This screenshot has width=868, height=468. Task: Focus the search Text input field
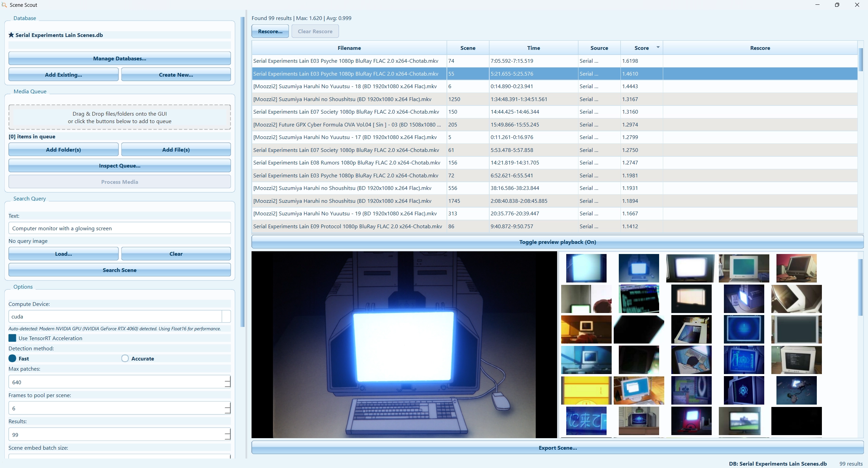(x=120, y=228)
